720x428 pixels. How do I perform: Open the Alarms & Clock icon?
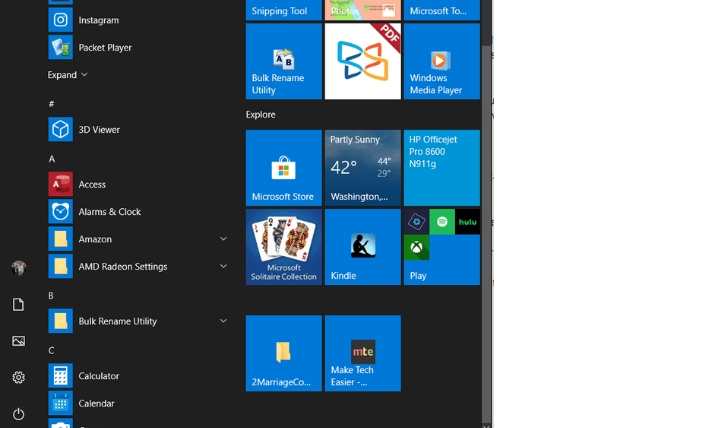[x=61, y=212]
